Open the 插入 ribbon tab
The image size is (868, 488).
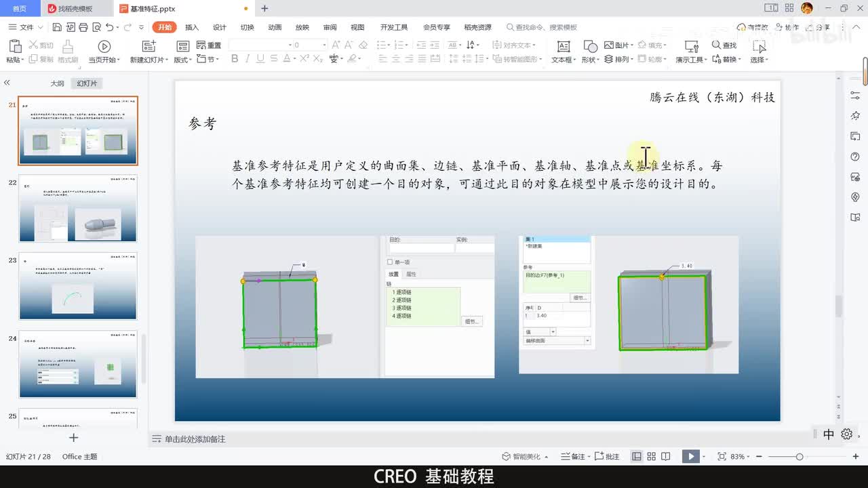click(192, 27)
